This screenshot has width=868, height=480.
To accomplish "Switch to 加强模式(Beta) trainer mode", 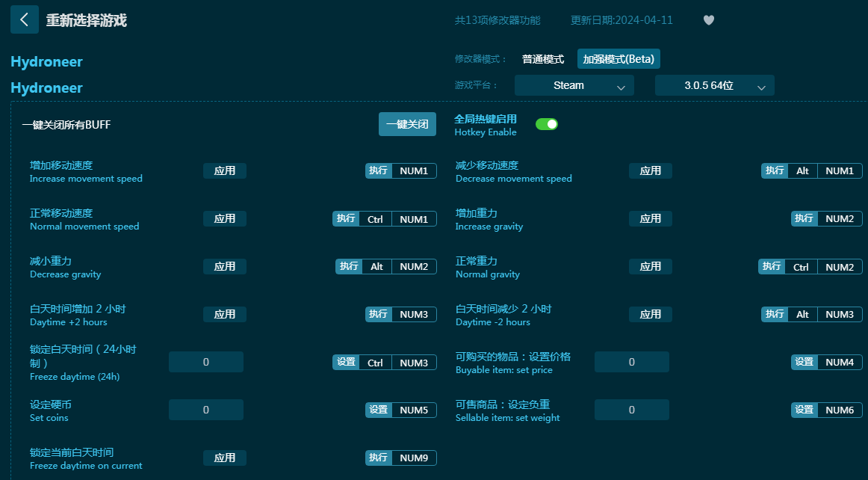I will [619, 59].
